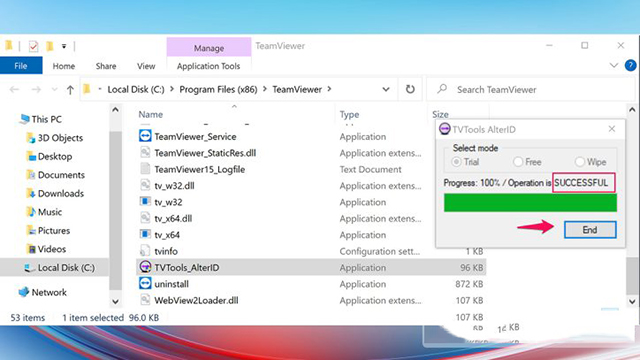Screen dimensions: 640x360
Task: Select the file name uninstall
Action: [x=171, y=284]
